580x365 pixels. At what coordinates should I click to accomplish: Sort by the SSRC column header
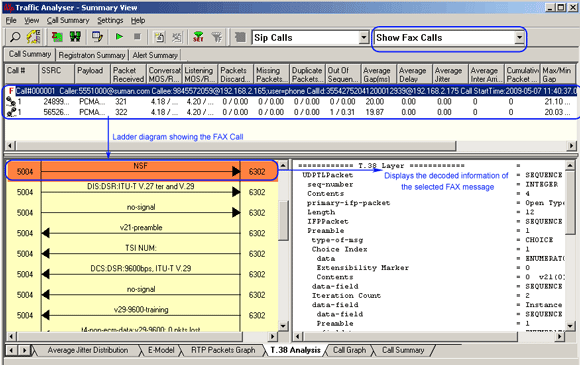(56, 74)
